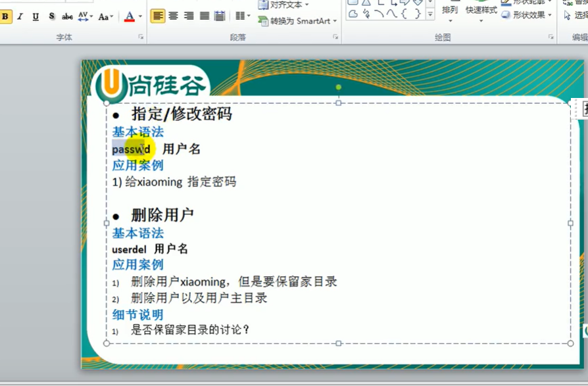Select the curve shape tool

[392, 14]
